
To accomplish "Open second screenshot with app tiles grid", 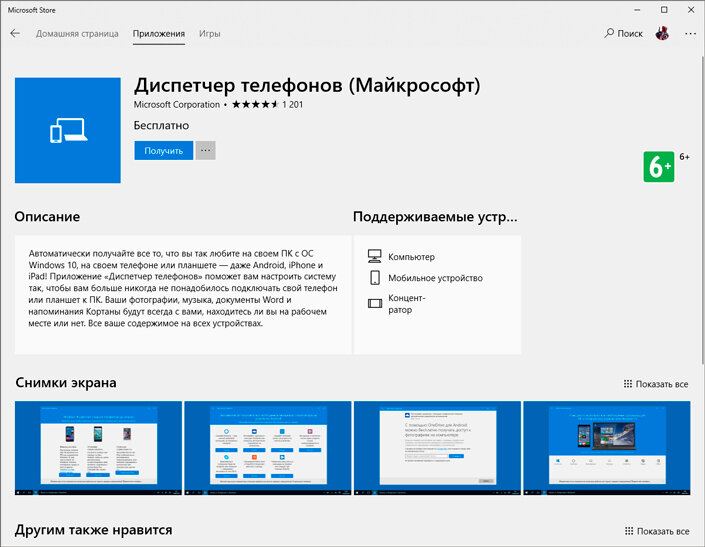I will (268, 448).
